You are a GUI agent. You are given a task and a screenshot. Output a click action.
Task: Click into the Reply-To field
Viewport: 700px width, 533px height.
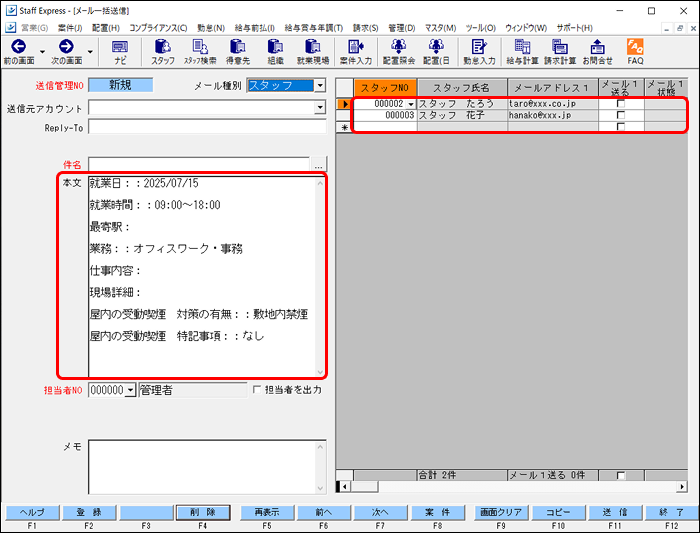(207, 127)
